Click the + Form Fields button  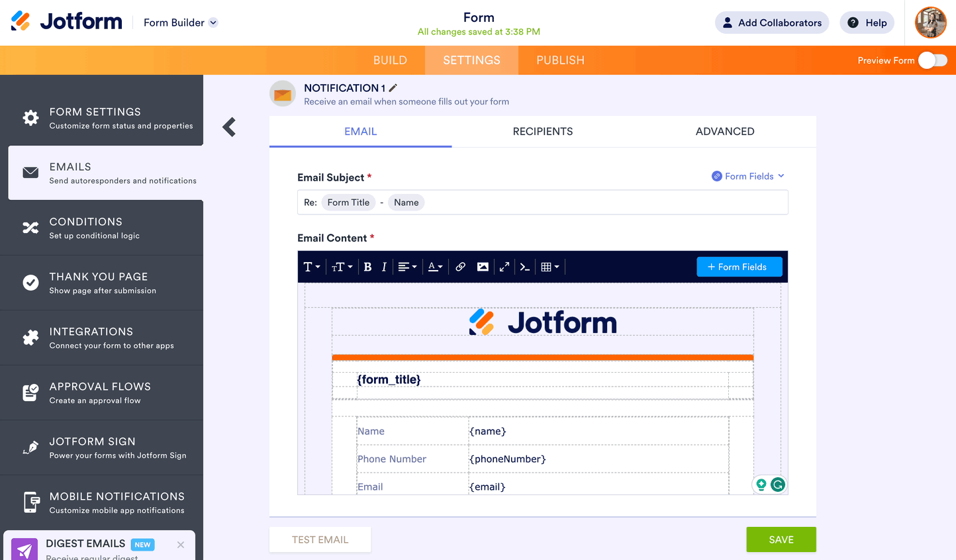pyautogui.click(x=740, y=267)
